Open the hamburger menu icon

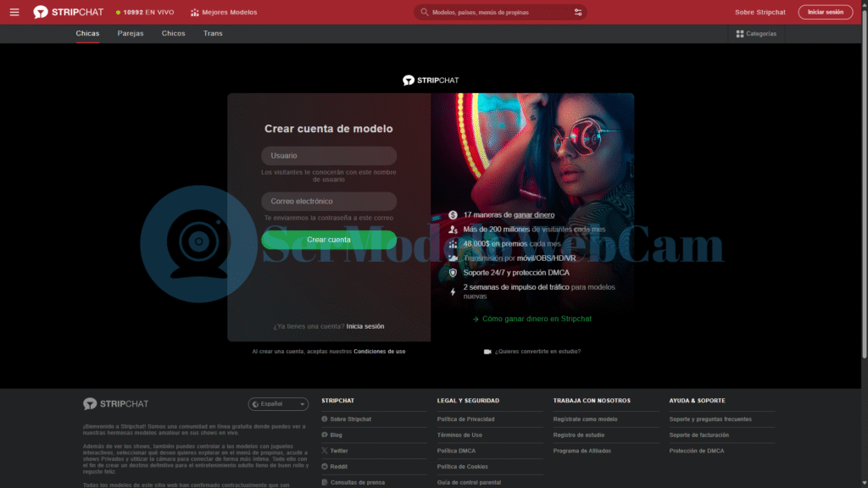[14, 12]
